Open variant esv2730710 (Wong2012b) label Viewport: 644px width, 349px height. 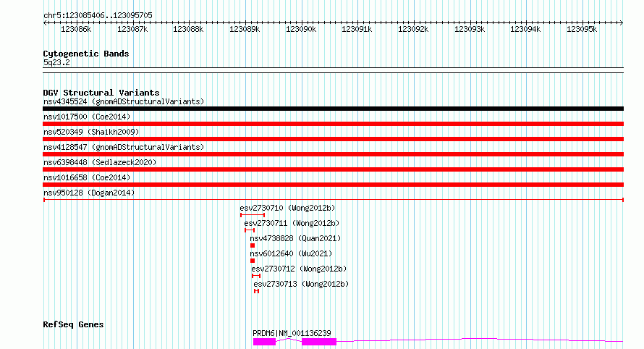287,208
